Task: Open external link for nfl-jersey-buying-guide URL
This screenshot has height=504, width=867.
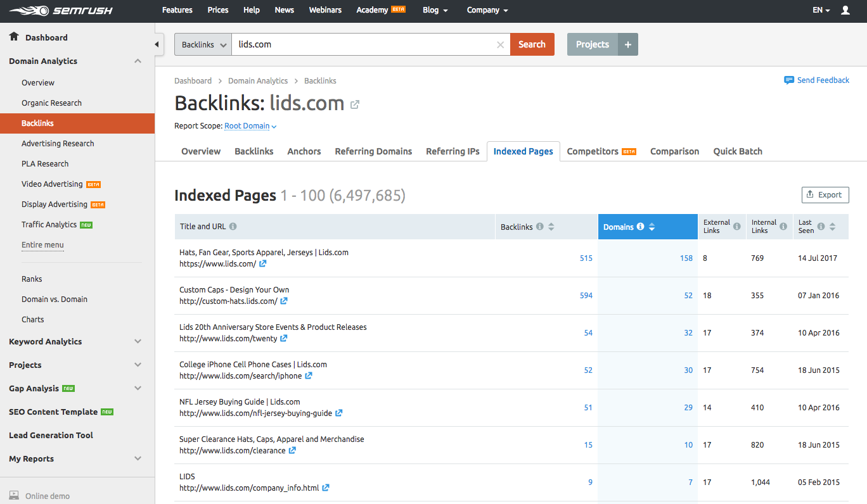Action: click(338, 413)
